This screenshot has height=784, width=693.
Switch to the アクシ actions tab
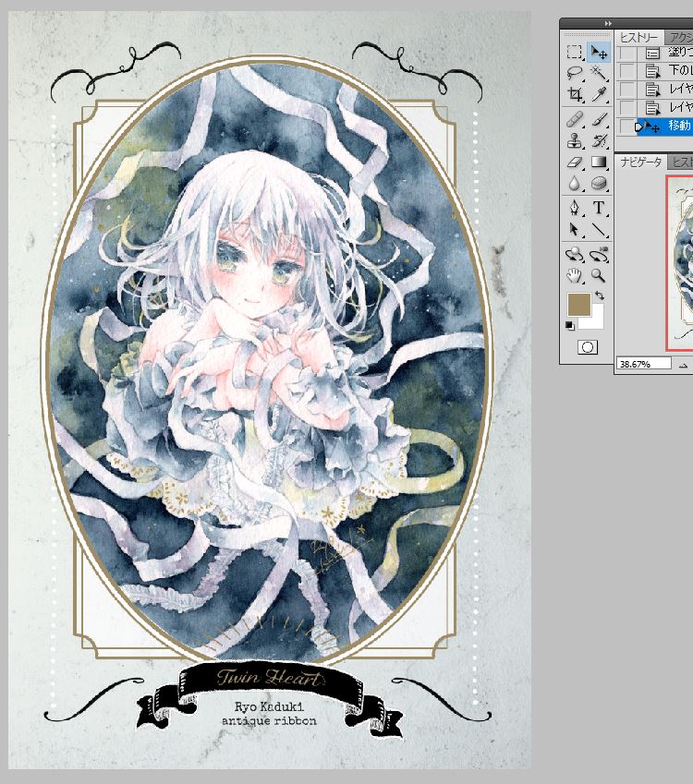tap(679, 38)
